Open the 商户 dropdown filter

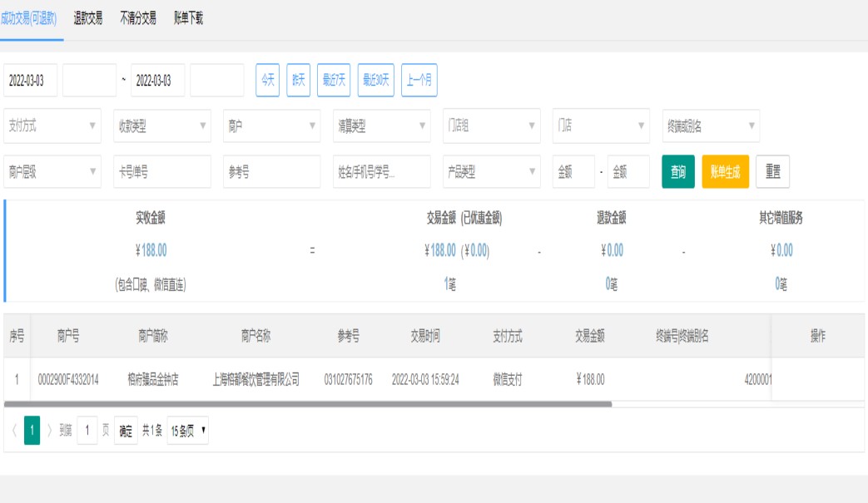271,126
